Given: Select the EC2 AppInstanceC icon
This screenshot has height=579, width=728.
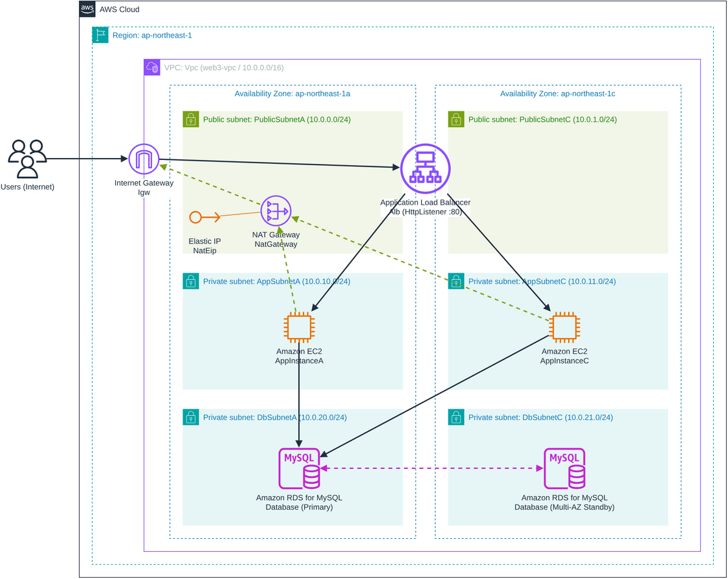Looking at the screenshot, I should [564, 327].
